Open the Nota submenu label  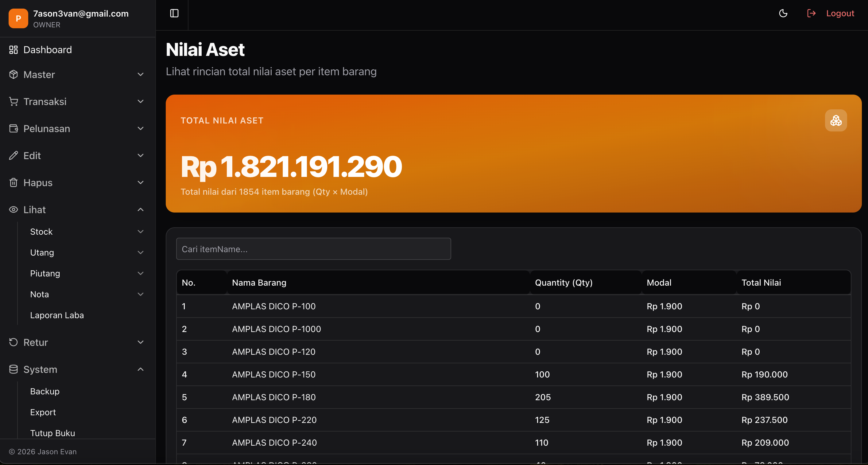[39, 294]
